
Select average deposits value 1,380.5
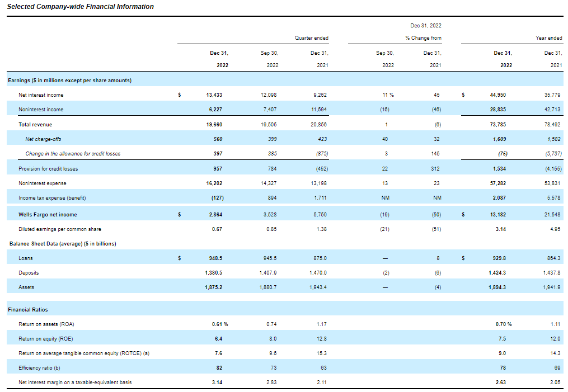pos(213,272)
